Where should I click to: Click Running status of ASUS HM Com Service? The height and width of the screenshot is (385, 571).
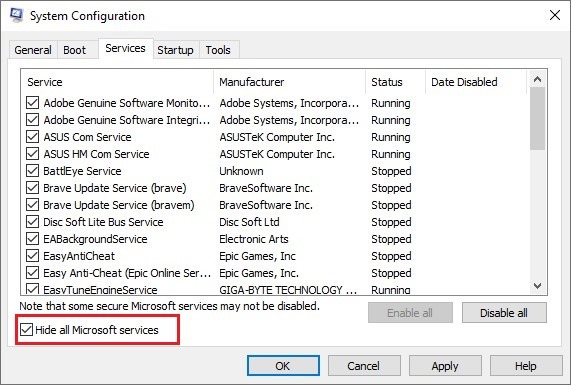coord(391,154)
